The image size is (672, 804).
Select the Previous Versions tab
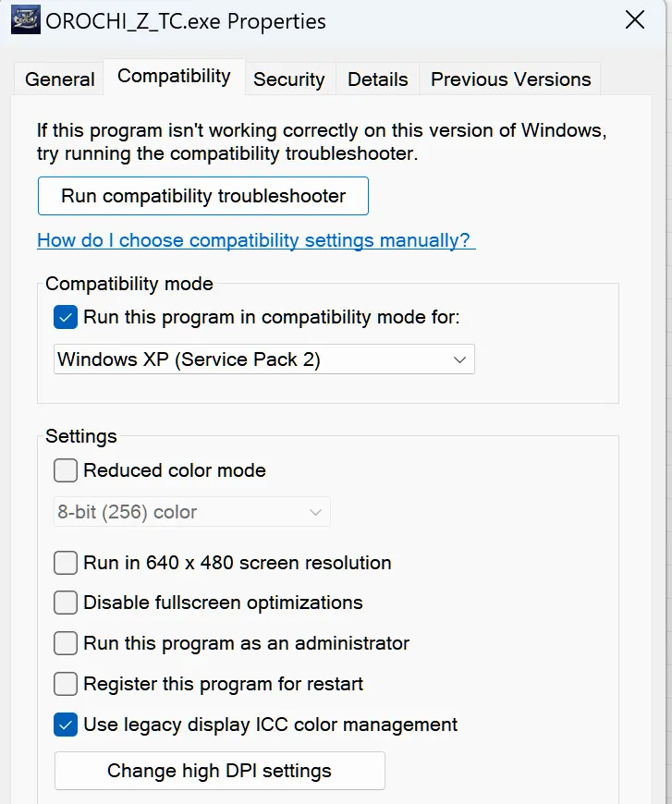[510, 79]
